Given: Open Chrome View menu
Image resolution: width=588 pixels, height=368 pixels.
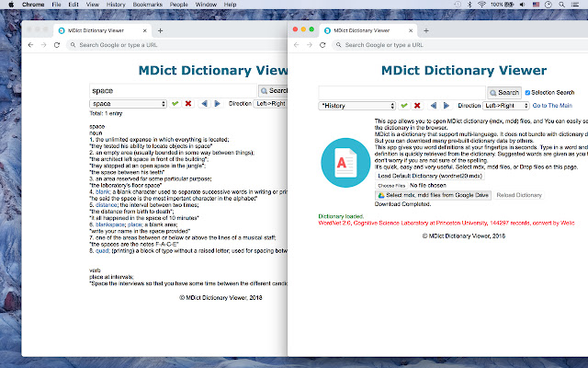Looking at the screenshot, I should pos(92,5).
